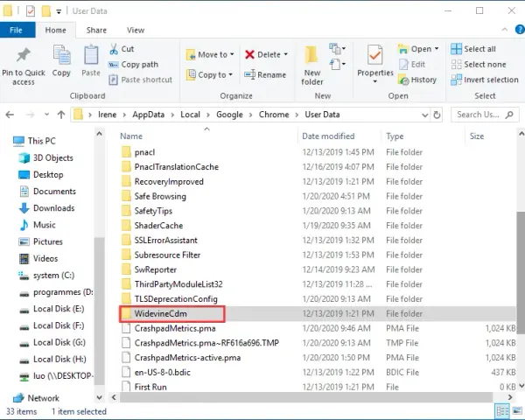The height and width of the screenshot is (420, 525).
Task: Expand address bar history dropdown
Action: (x=425, y=115)
